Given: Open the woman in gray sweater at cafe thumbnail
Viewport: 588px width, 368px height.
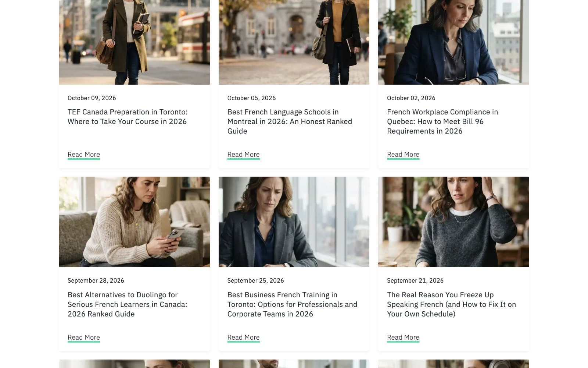Looking at the screenshot, I should click(x=453, y=222).
